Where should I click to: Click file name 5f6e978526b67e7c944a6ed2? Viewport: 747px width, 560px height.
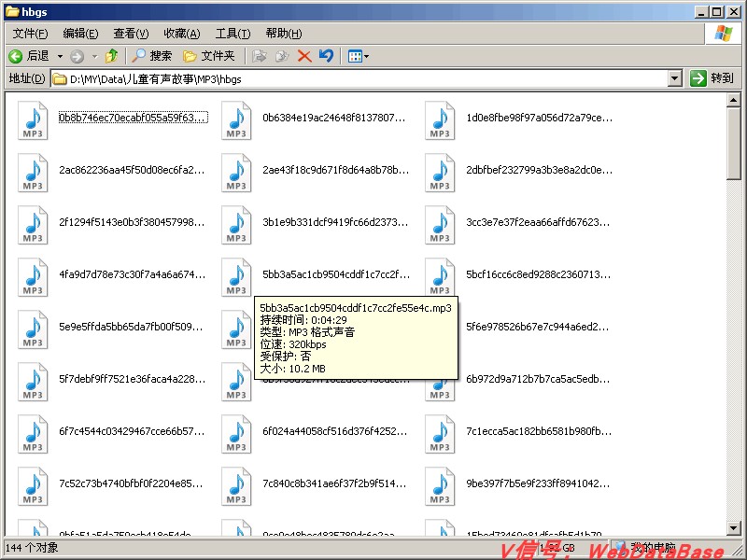pos(539,328)
